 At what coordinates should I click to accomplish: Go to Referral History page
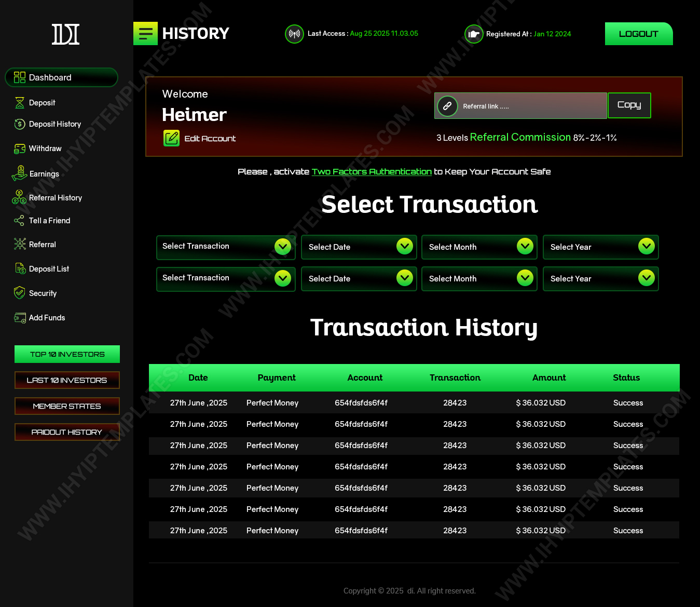(x=56, y=198)
